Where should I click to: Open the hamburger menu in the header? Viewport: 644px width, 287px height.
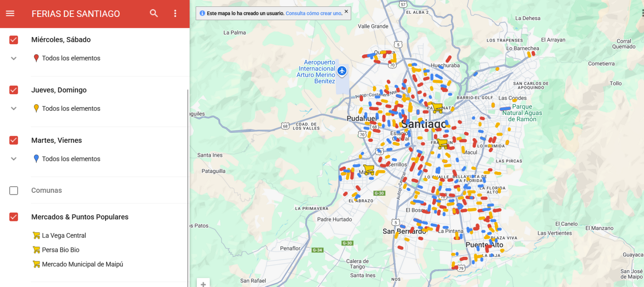10,14
